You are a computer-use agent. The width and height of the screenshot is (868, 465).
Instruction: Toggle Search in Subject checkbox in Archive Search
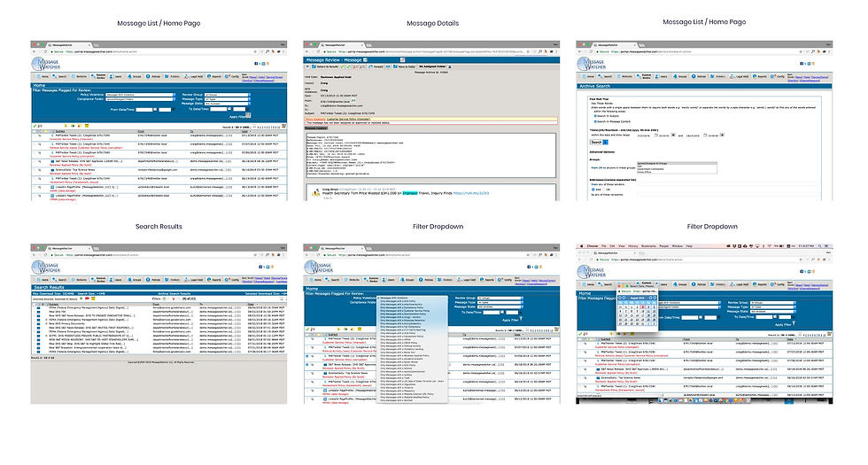595,116
